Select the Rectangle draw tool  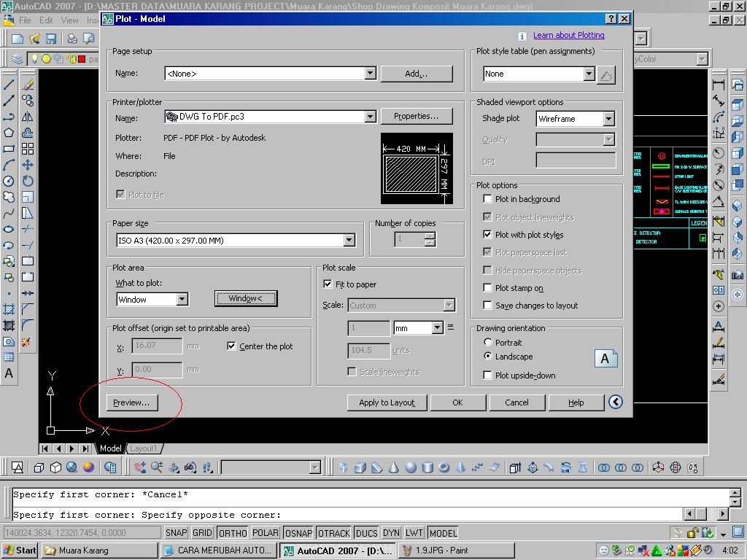(x=9, y=149)
